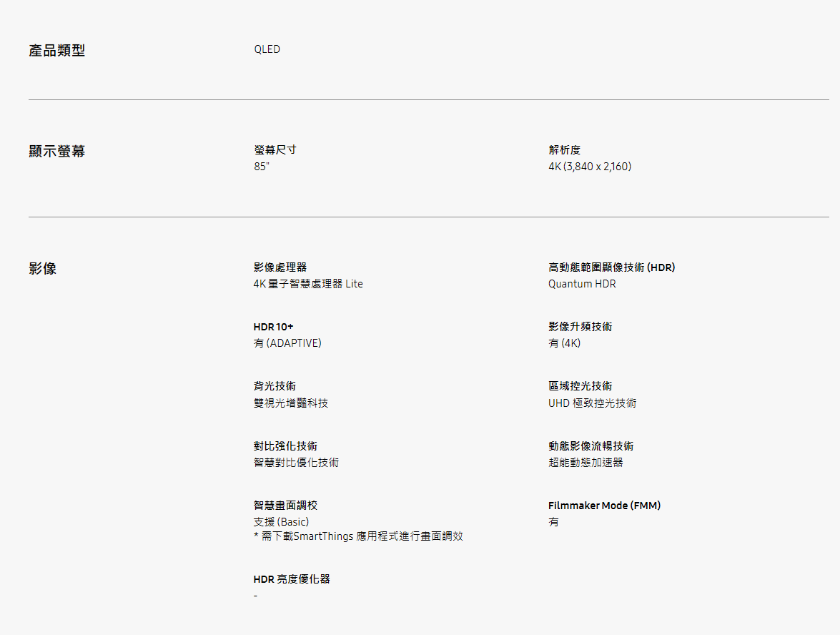This screenshot has height=635, width=840.
Task: Select the 4K (3,840 x 2,160) resolution text
Action: click(590, 167)
